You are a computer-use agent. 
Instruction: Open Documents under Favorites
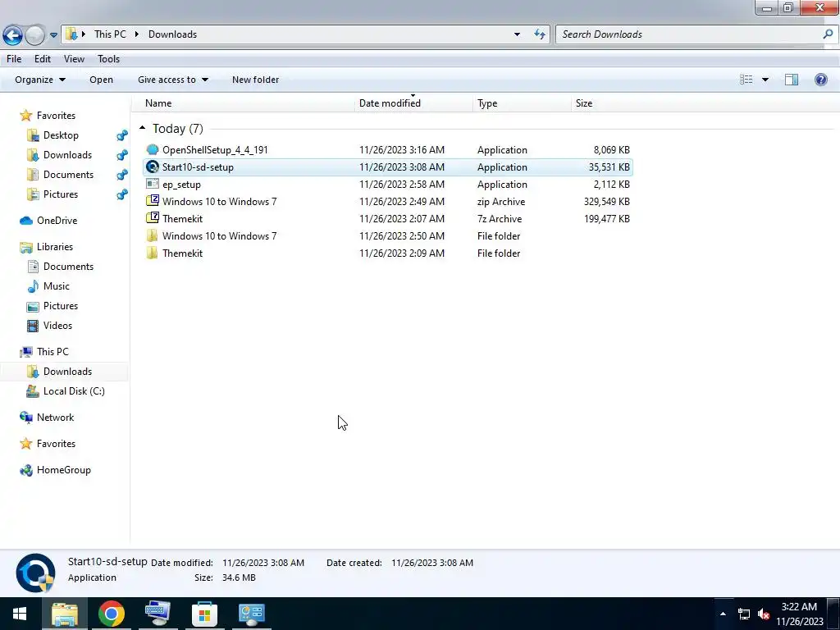coord(68,175)
